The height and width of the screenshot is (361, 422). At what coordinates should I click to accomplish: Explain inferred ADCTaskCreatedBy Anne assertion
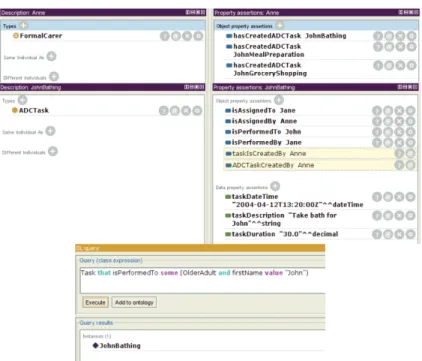[399, 165]
